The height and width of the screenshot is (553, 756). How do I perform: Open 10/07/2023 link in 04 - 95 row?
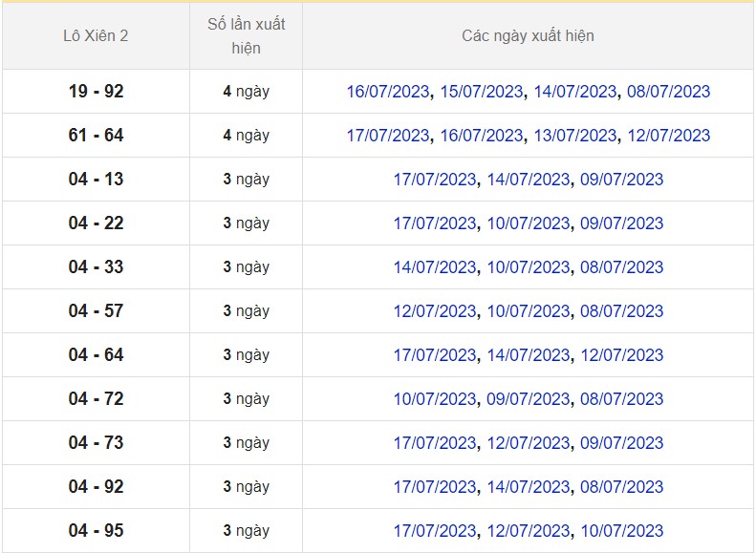coord(622,531)
